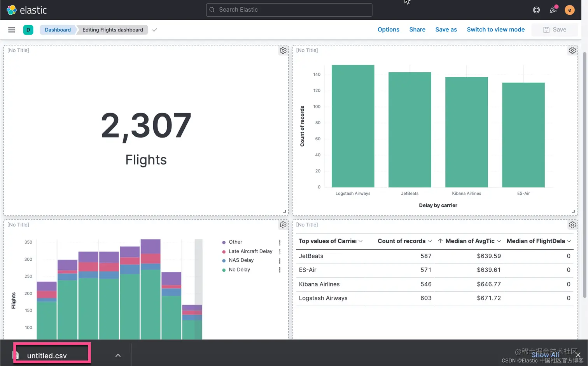
Task: Click the JetBeats table cell
Action: pos(311,256)
